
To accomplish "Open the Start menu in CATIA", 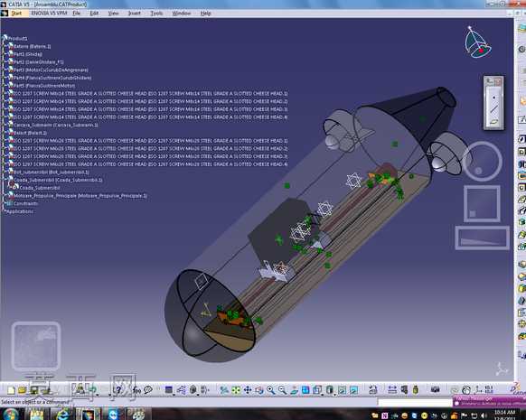I will click(x=16, y=13).
